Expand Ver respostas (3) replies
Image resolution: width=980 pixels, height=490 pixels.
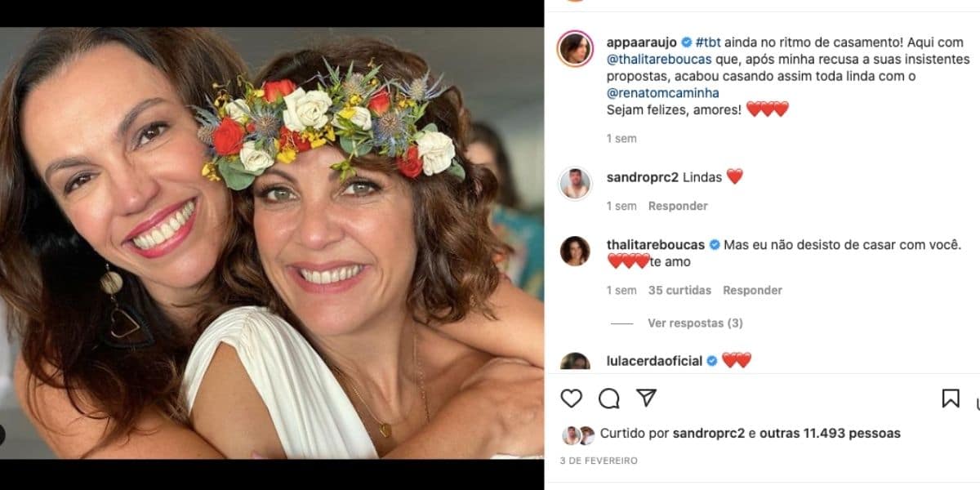[695, 323]
